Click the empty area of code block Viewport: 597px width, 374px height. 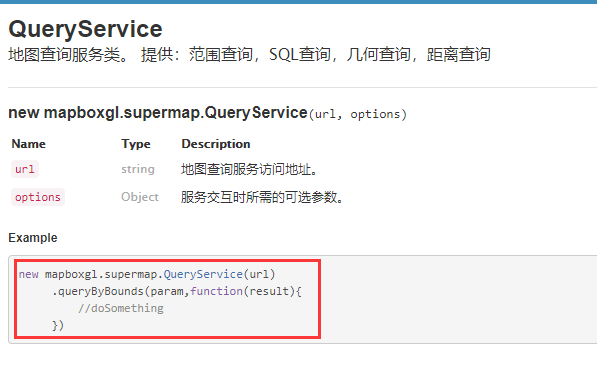(457, 300)
